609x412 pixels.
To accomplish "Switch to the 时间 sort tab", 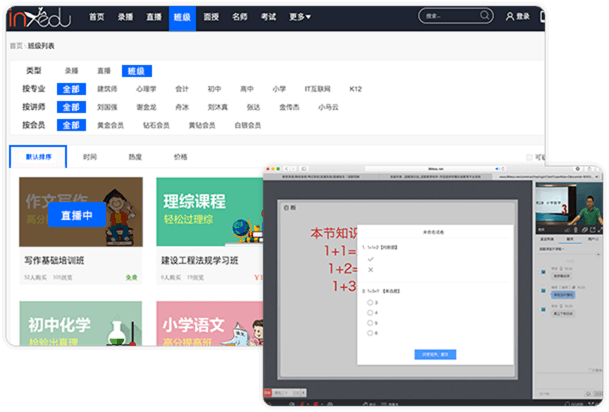I will [90, 157].
